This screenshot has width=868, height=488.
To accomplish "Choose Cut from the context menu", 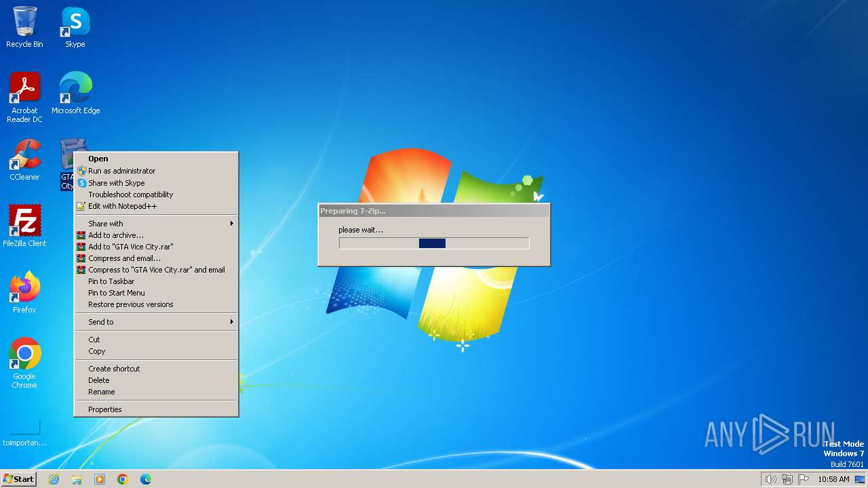I will click(x=156, y=340).
